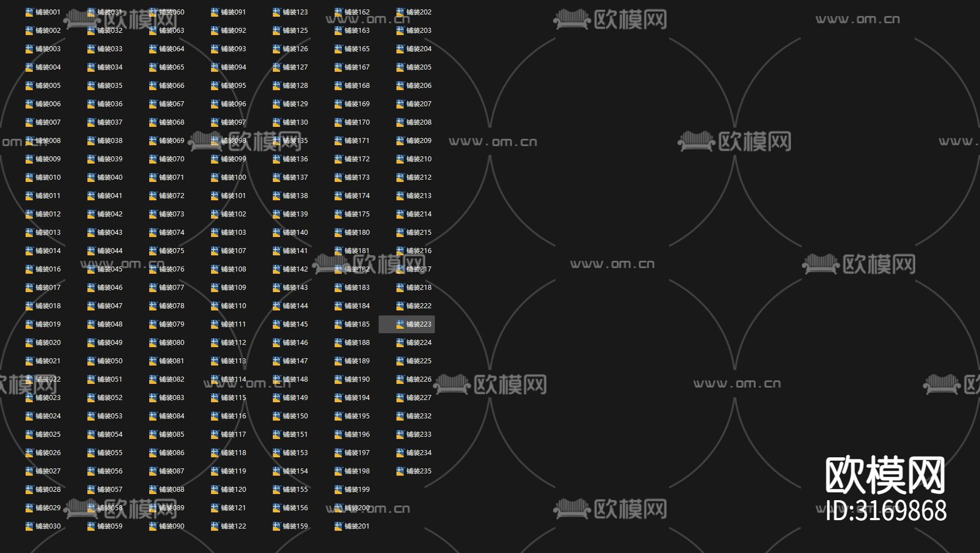Select the icon next to 铺装137
This screenshot has width=980, height=553.
[276, 177]
